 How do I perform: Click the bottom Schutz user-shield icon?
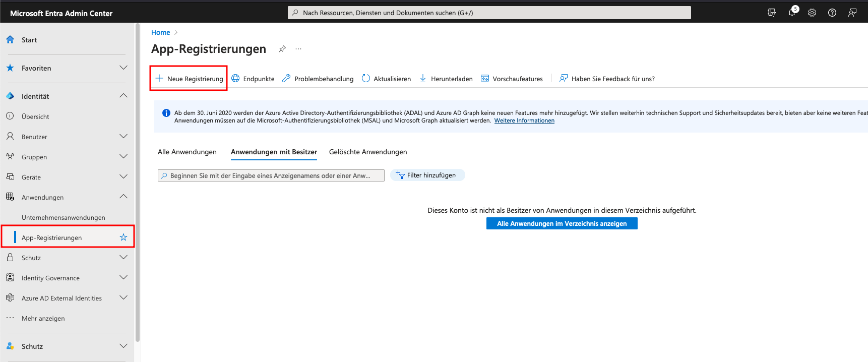coord(10,346)
